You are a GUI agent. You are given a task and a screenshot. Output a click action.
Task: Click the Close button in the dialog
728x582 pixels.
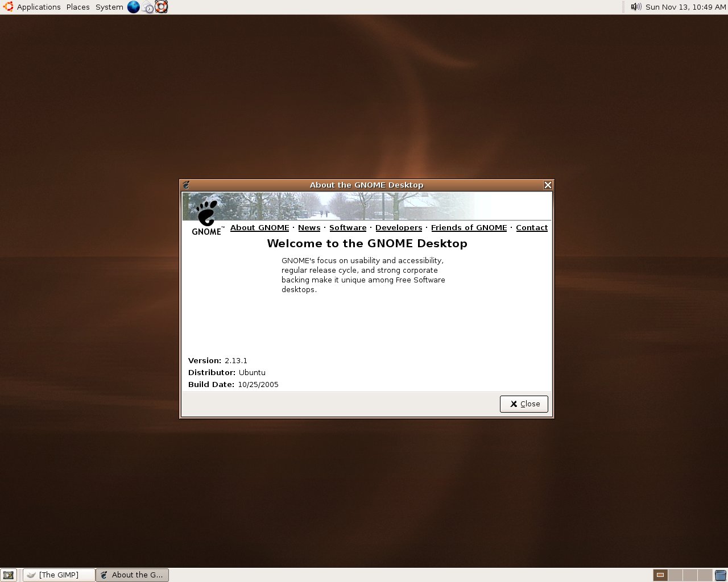pos(524,404)
